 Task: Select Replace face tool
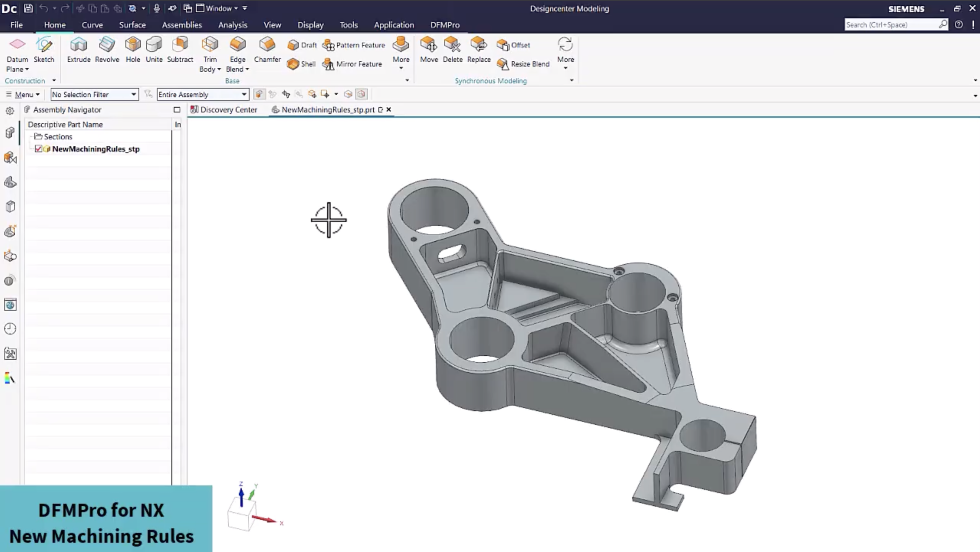click(479, 50)
